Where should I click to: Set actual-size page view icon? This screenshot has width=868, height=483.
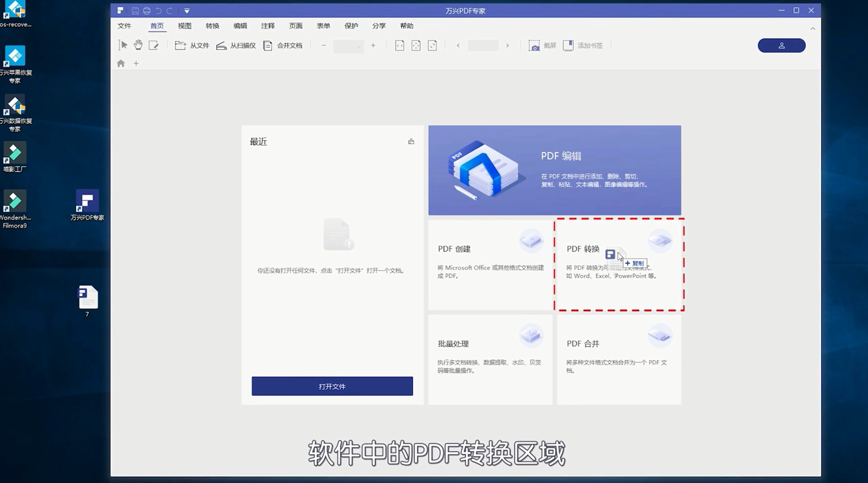point(432,46)
